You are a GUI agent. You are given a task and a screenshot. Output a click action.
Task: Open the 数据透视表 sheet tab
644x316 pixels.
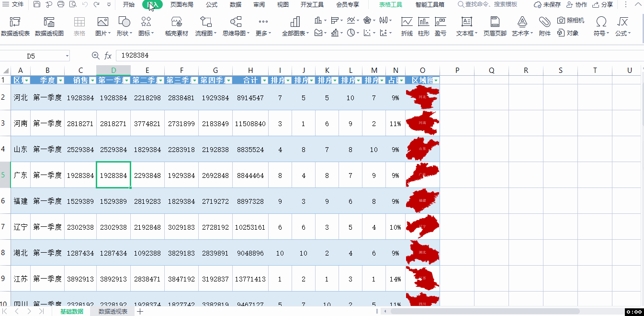point(113,312)
